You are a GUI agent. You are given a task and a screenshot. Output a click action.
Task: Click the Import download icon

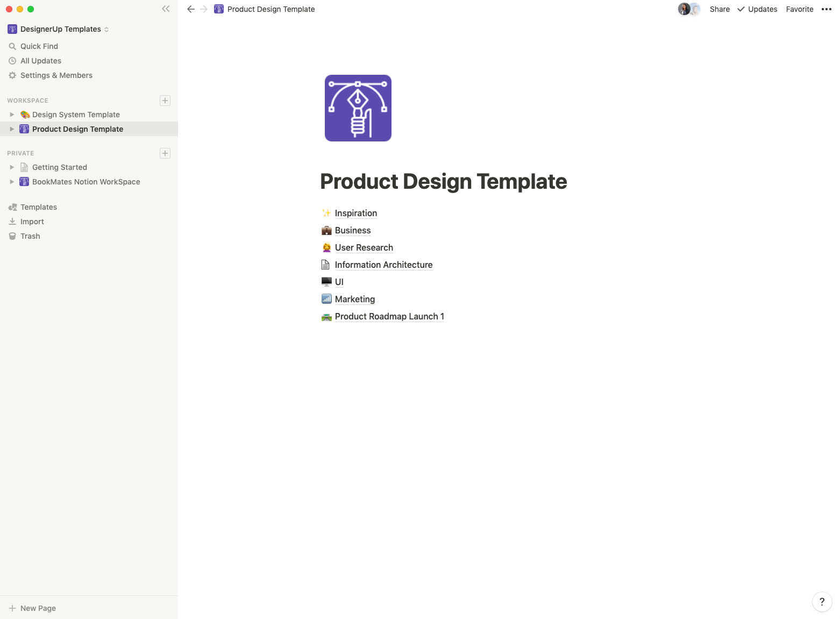pyautogui.click(x=12, y=222)
